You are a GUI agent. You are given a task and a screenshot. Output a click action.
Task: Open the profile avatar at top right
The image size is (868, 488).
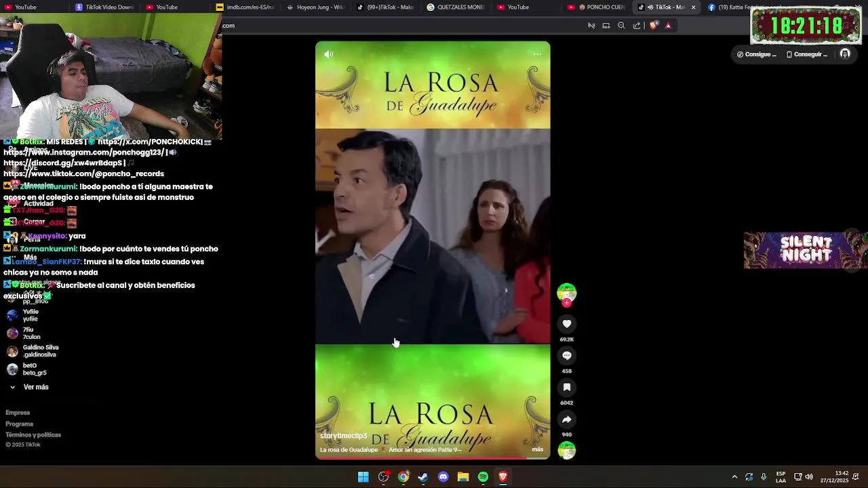845,54
